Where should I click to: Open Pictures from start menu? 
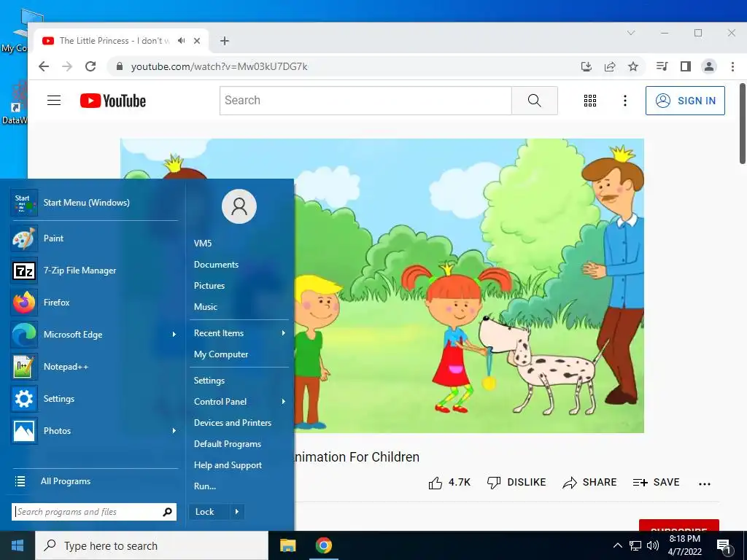point(209,286)
